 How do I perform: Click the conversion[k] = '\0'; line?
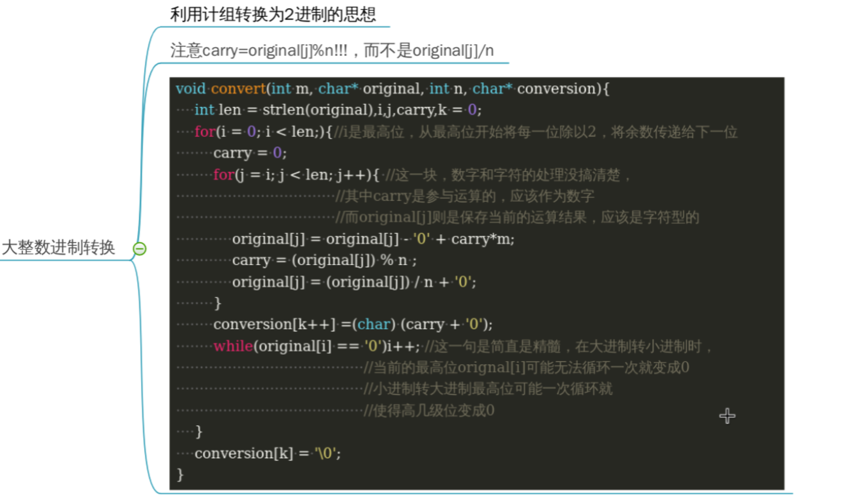[267, 453]
